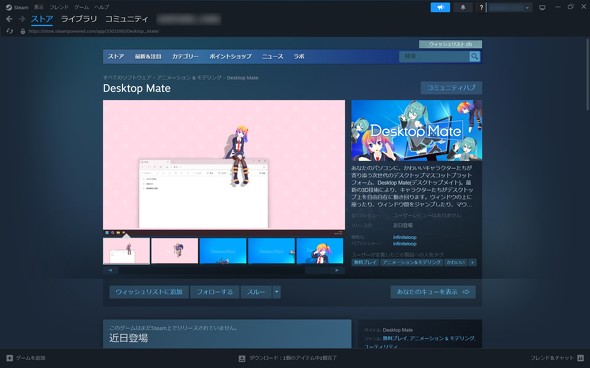Screen dimensions: 590x368
Task: Switch to the ストア tab
Action: 42,19
